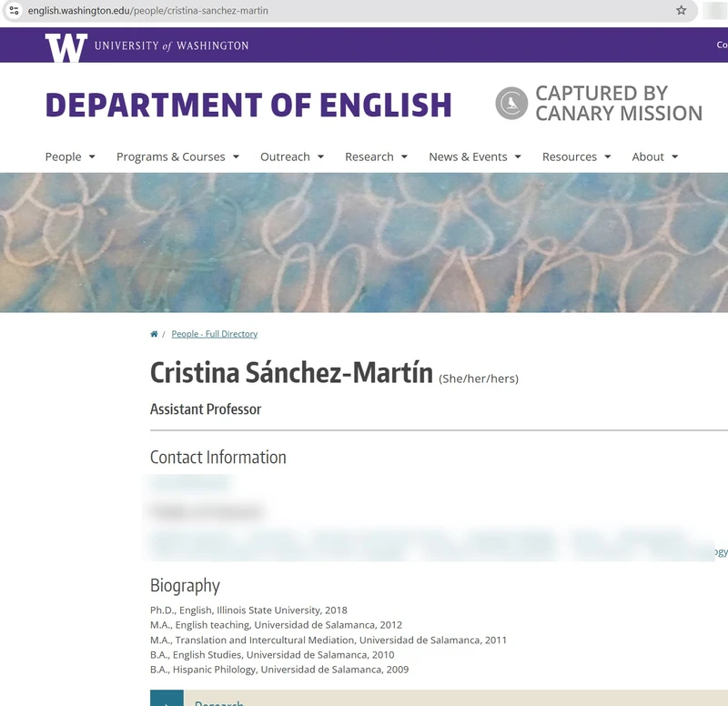Click the M.A., English teaching, 2012 line

[276, 625]
